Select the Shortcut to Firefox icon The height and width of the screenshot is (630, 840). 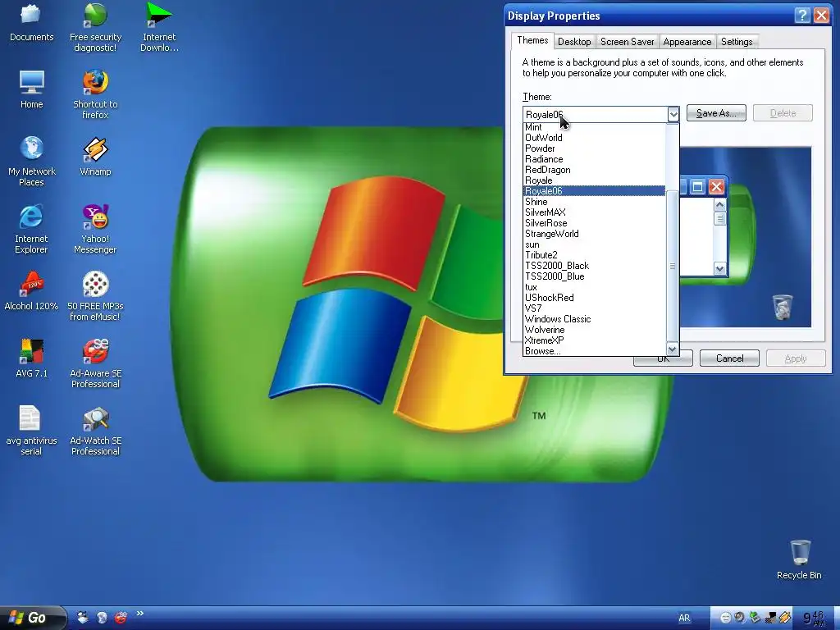coord(95,94)
